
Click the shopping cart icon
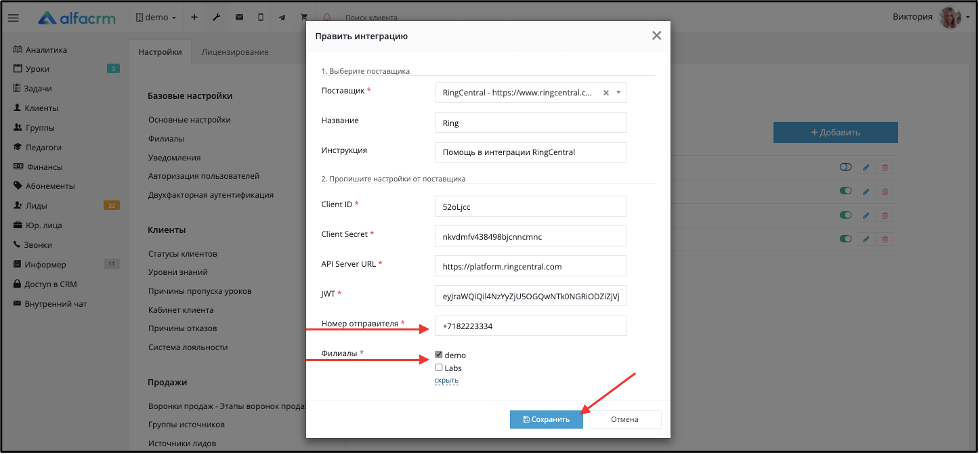click(x=304, y=17)
